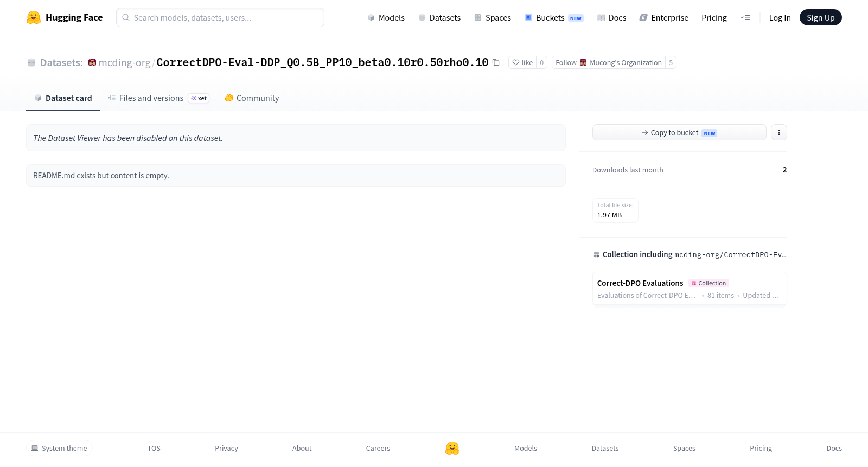Click the like button
The width and height of the screenshot is (868, 467).
pos(522,62)
